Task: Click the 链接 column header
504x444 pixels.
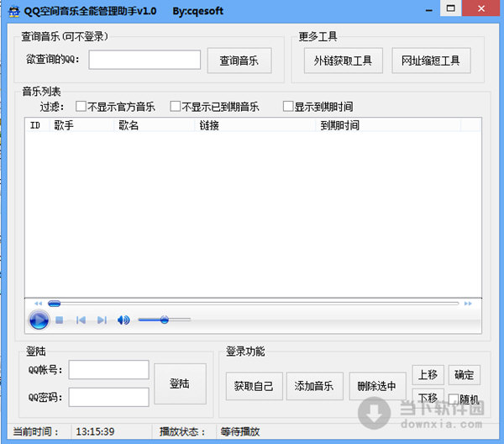Action: pos(255,125)
